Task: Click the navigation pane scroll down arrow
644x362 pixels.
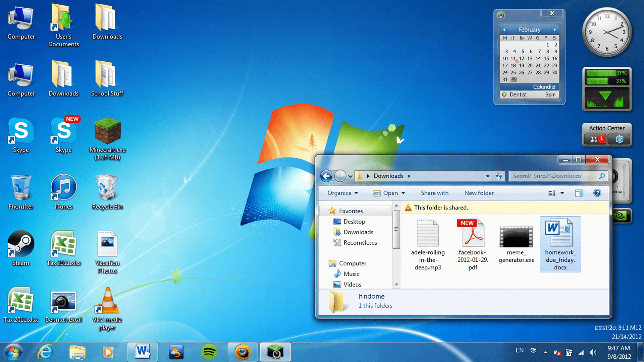Action: 396,285
